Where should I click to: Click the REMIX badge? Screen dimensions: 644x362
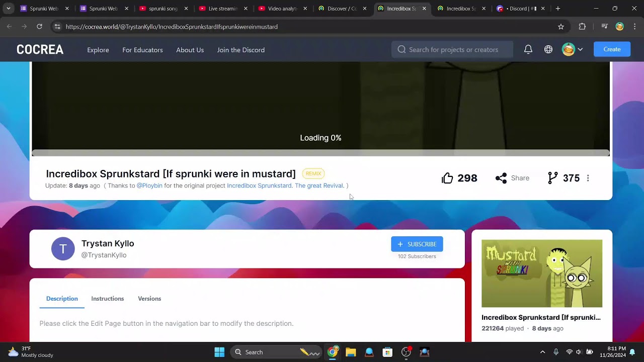click(313, 173)
